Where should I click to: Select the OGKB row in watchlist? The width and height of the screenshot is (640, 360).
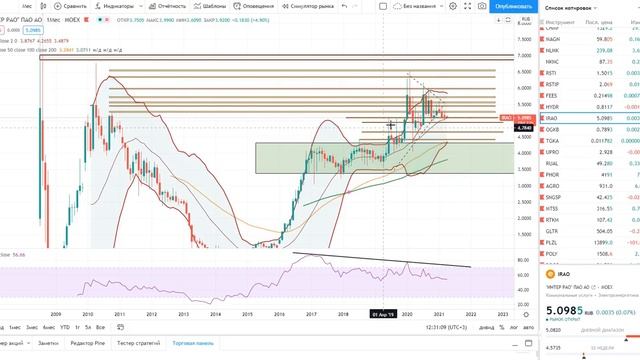[590, 129]
